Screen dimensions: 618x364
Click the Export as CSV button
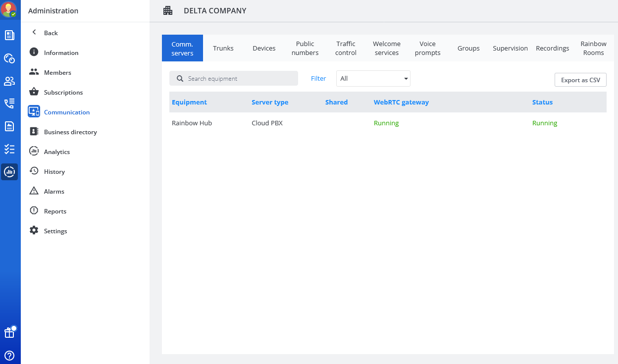580,80
